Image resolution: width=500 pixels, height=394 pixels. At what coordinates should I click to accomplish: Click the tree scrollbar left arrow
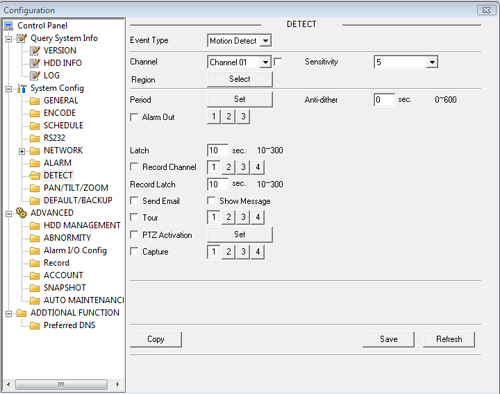(x=8, y=384)
